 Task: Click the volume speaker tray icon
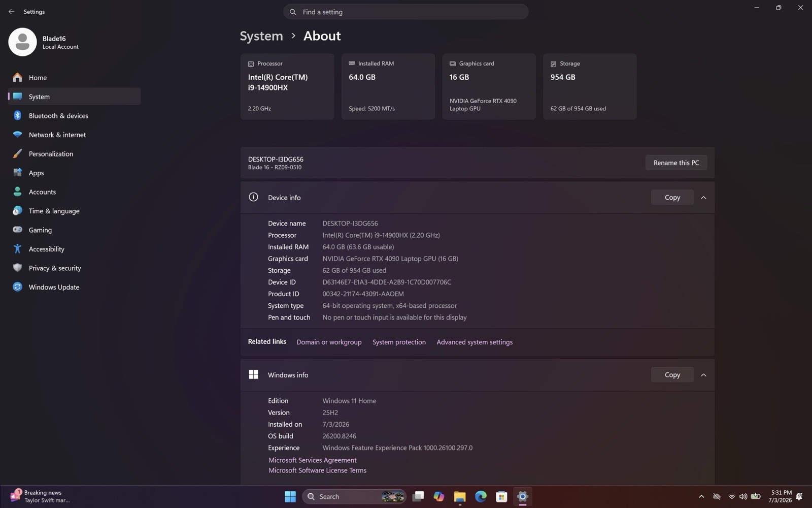pos(743,496)
